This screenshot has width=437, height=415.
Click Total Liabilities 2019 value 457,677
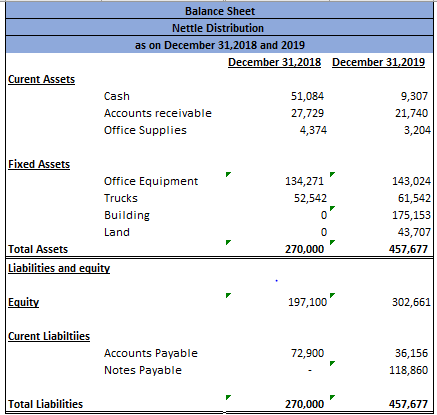click(408, 404)
